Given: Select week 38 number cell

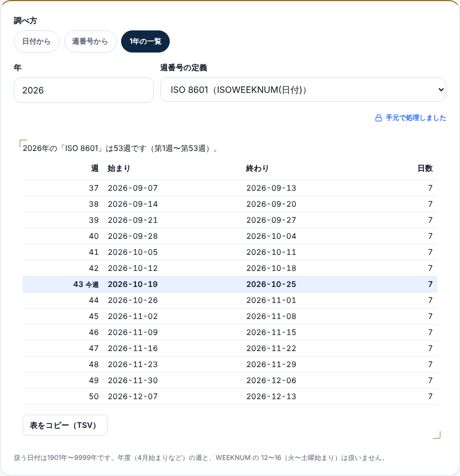Looking at the screenshot, I should [x=94, y=204].
